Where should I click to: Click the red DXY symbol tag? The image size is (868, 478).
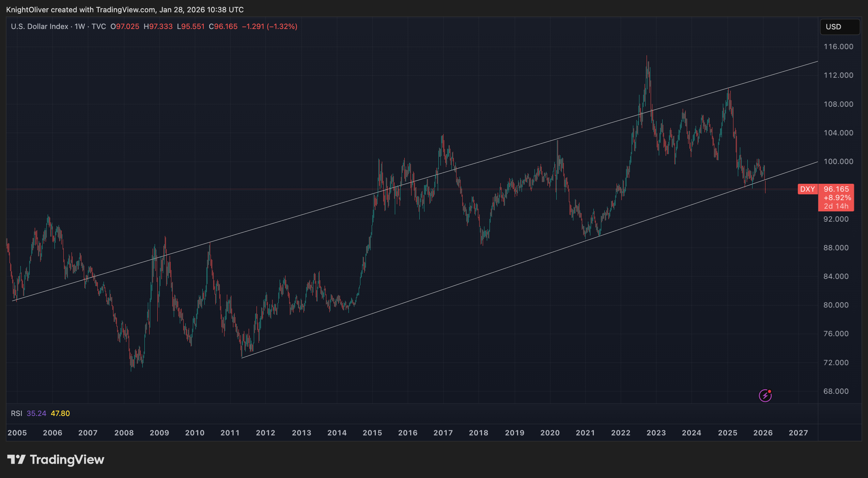(x=807, y=189)
